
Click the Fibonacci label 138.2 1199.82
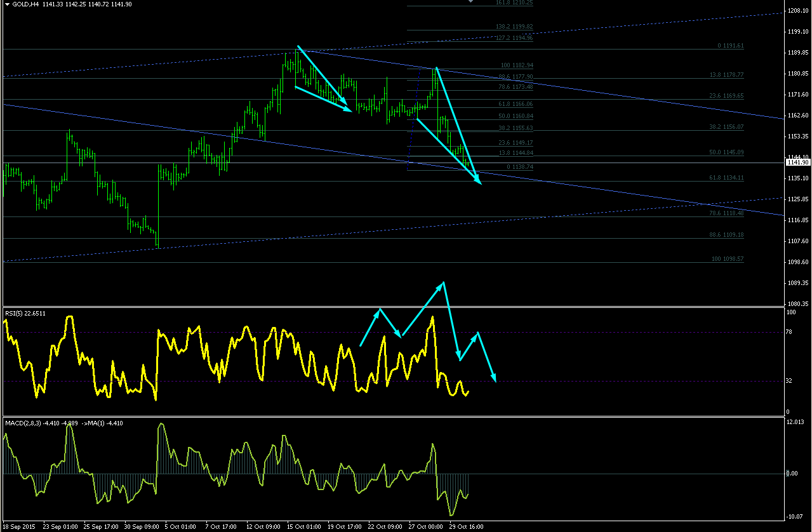(x=514, y=27)
